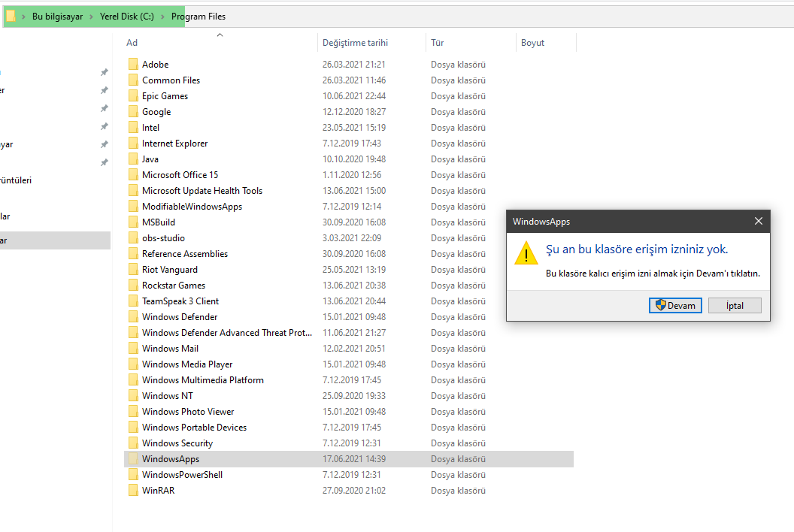The image size is (794, 532).
Task: Click Program Files in the breadcrumb
Action: 198,17
